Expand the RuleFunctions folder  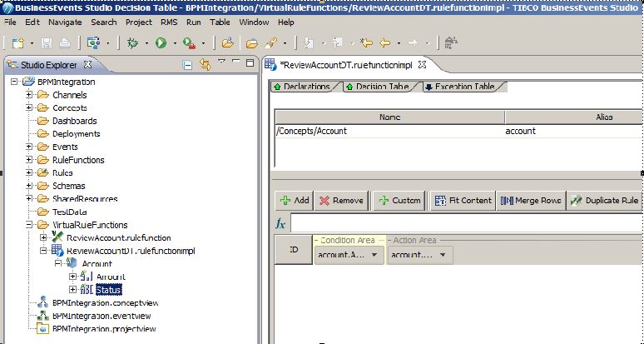29,160
